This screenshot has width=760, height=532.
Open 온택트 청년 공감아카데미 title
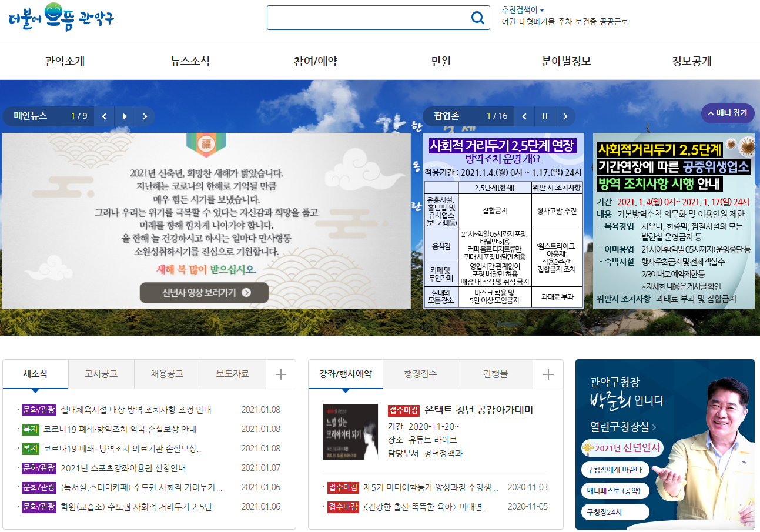coord(479,410)
